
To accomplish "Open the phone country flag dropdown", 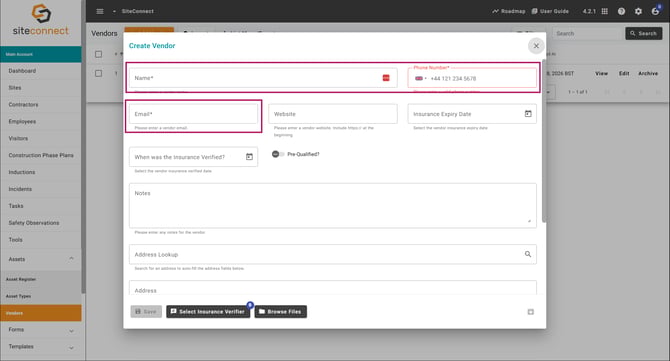I will (420, 78).
